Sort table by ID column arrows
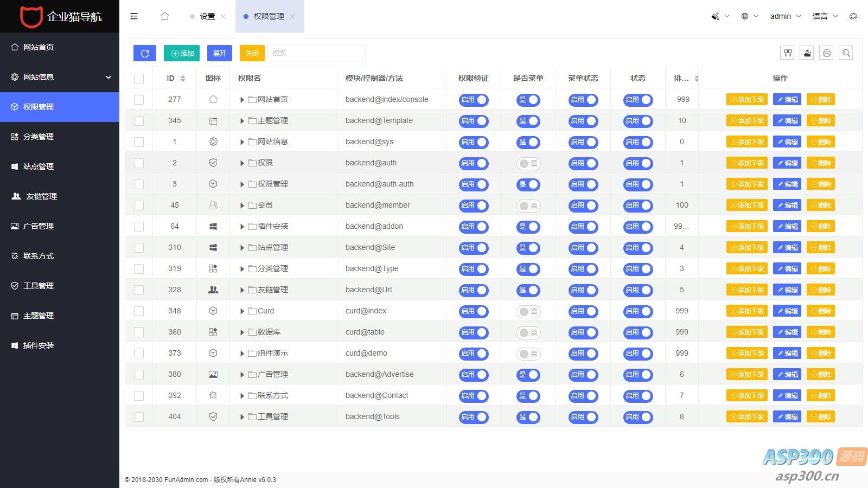The height and width of the screenshot is (488, 868). point(183,79)
